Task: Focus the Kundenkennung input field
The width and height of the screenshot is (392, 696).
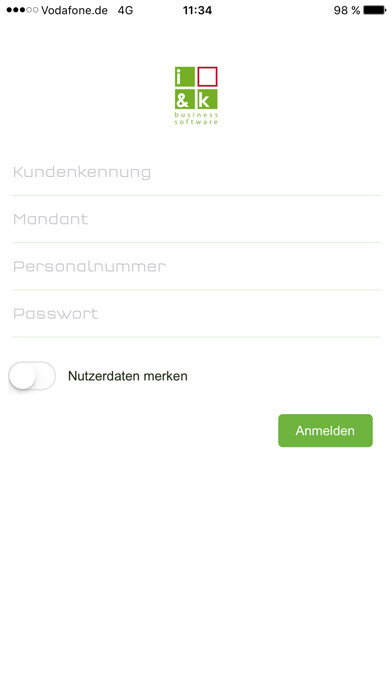Action: (197, 172)
